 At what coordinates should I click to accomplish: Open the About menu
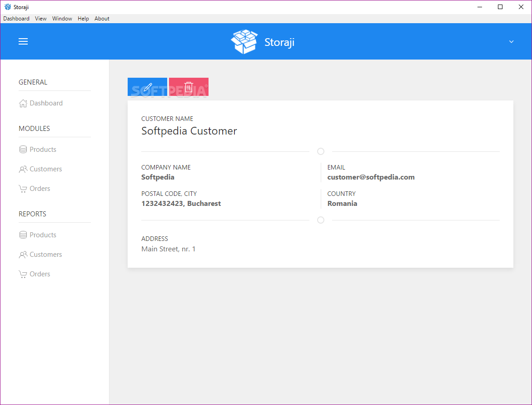point(102,19)
